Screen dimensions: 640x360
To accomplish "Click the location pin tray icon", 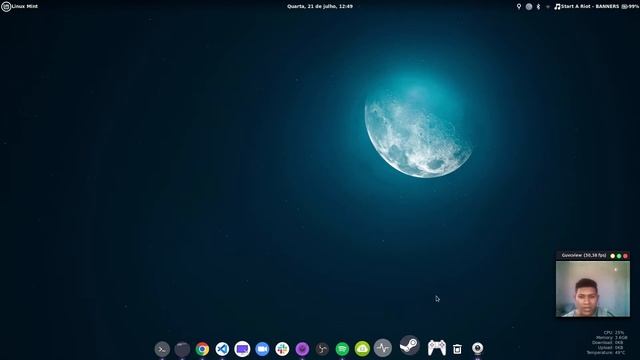I will (519, 6).
